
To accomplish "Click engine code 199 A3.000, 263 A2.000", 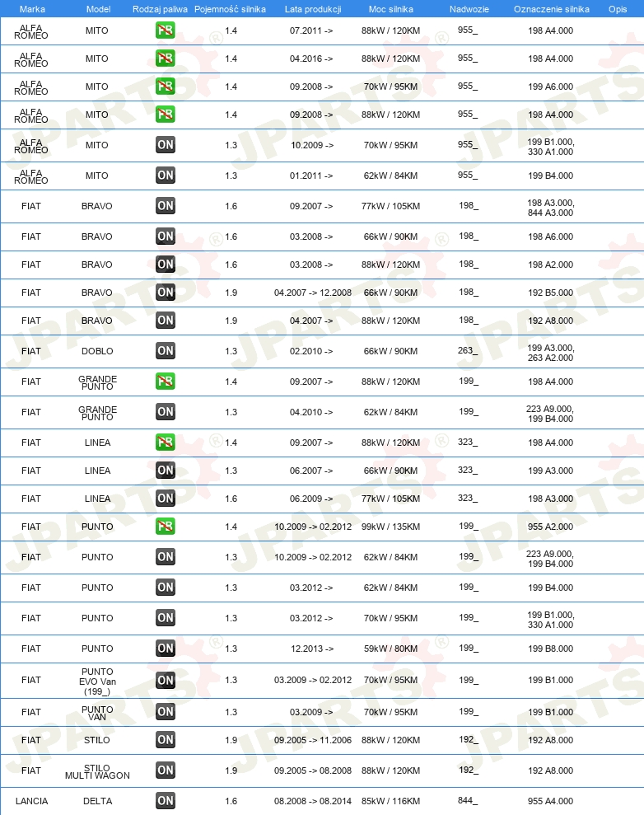I will point(550,353).
